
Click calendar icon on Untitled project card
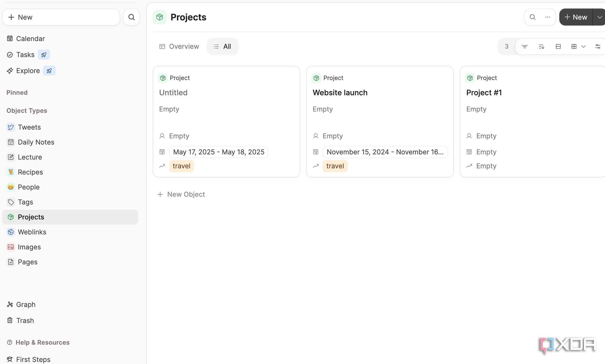pyautogui.click(x=162, y=152)
